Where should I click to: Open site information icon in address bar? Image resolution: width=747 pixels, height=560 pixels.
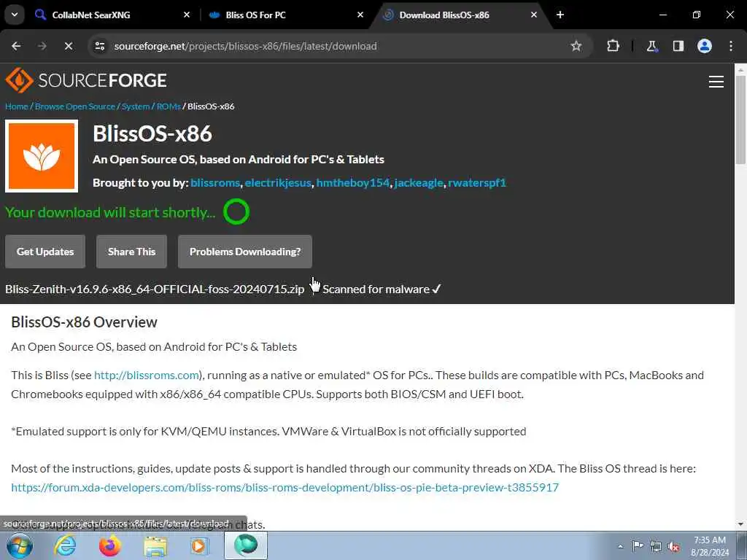pyautogui.click(x=99, y=46)
